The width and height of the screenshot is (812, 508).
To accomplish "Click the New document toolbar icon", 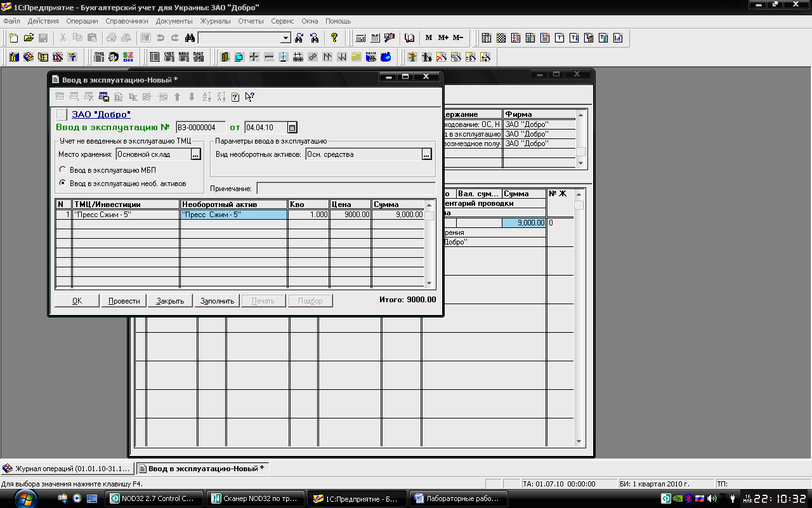I will pos(13,37).
